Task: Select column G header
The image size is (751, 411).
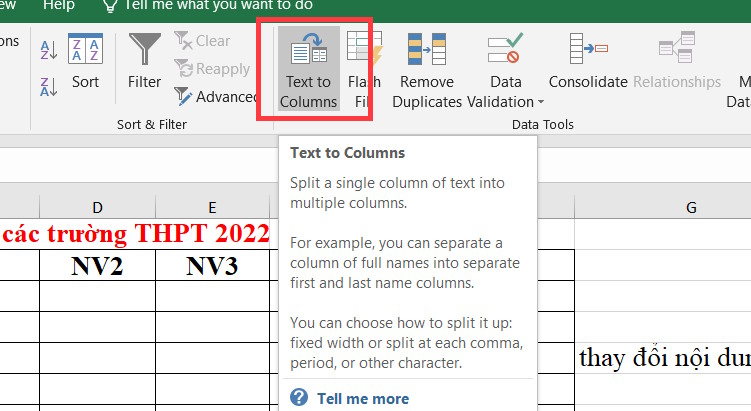Action: coord(691,207)
